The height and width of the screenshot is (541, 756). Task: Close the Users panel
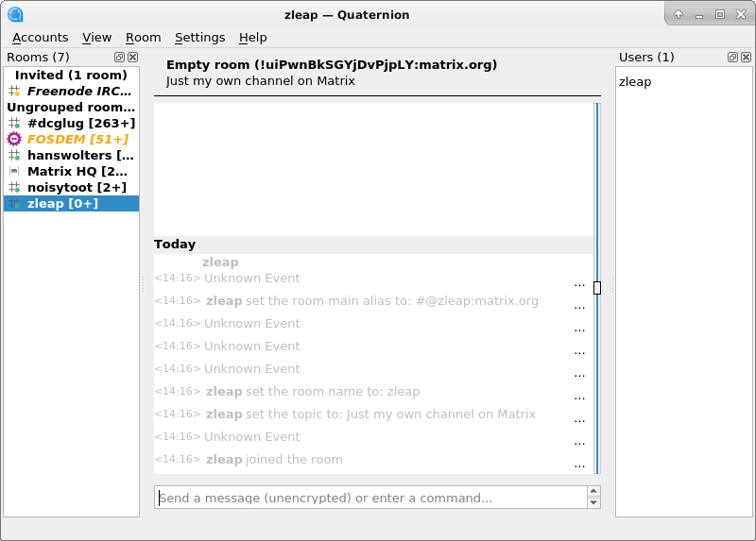click(746, 58)
